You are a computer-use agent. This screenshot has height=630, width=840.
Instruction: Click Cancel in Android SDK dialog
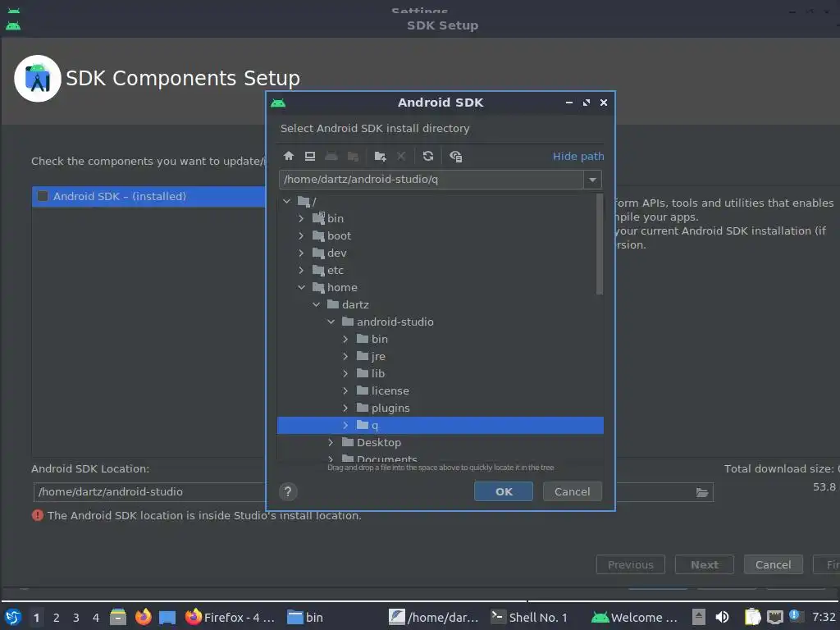(572, 491)
